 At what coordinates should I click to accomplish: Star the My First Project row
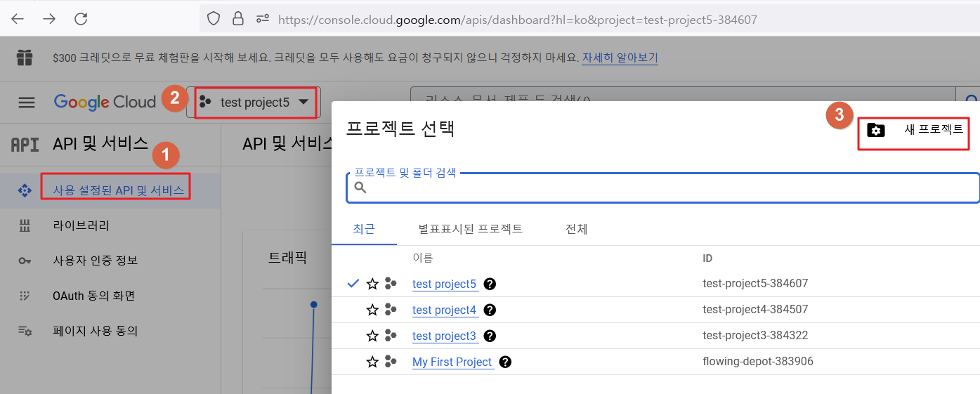372,362
